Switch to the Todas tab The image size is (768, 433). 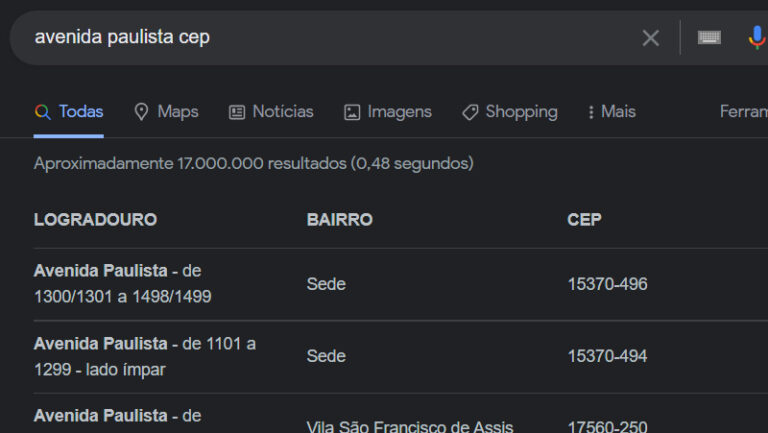point(81,112)
